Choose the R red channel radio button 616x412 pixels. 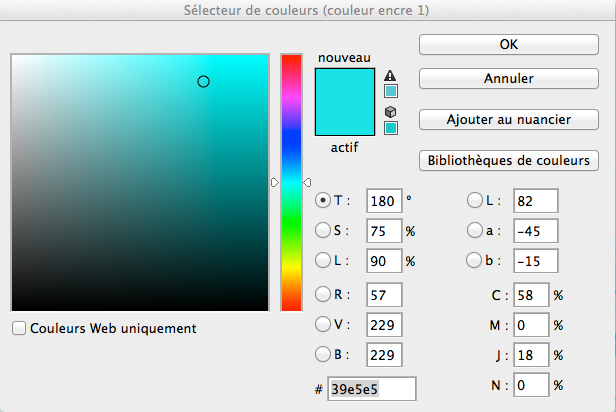323,294
